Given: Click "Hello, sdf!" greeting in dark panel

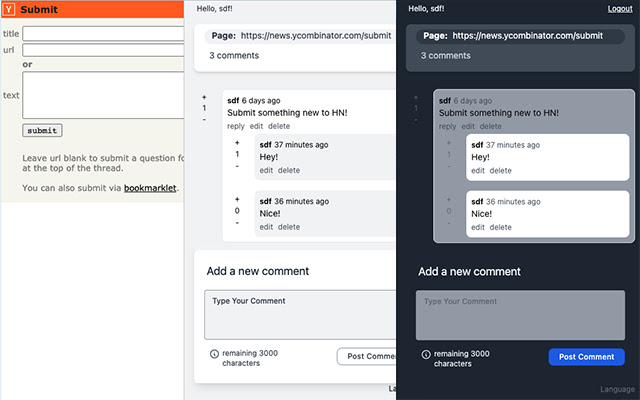Looking at the screenshot, I should (426, 9).
